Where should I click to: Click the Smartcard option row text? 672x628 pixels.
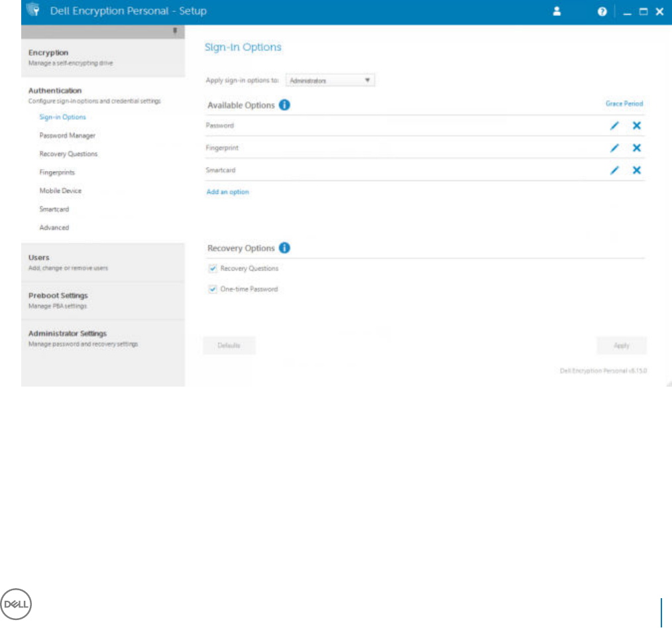(x=221, y=170)
